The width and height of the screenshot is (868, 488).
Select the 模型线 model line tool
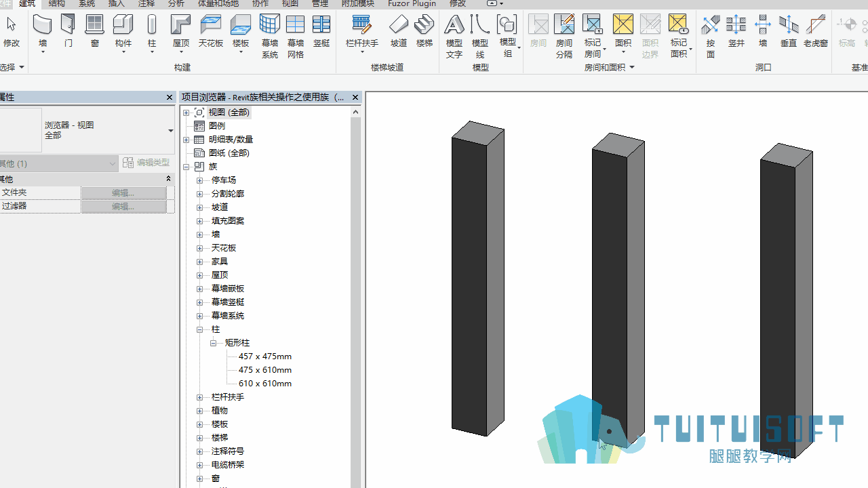tap(479, 35)
